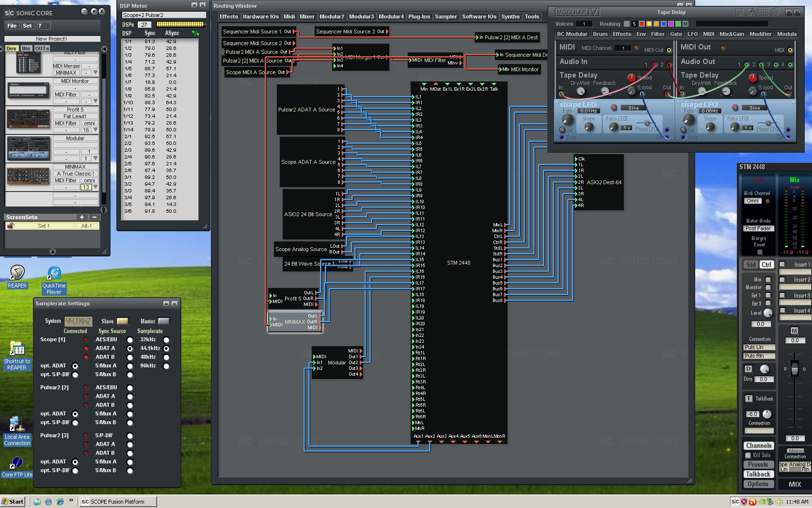812x508 pixels.
Task: Open the Modular device dropdown arrow in device list
Action: [96, 159]
